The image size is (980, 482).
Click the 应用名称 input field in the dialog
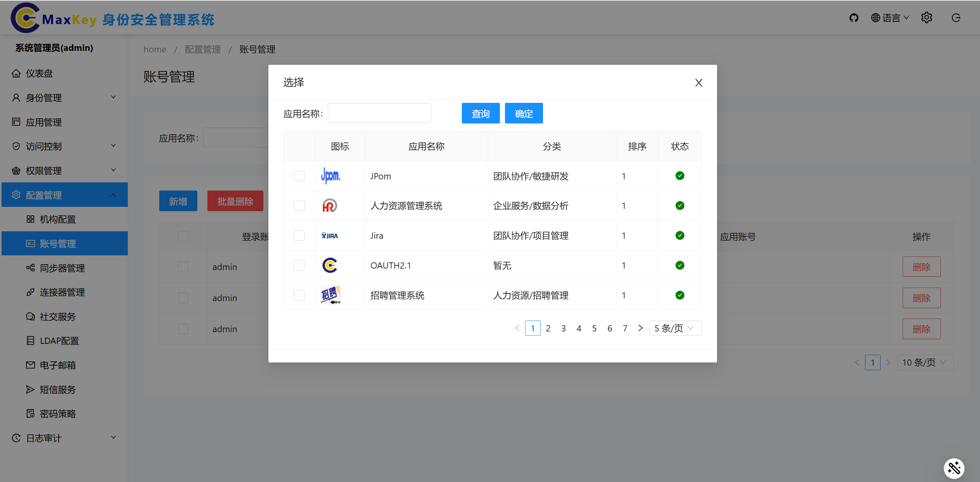click(379, 113)
